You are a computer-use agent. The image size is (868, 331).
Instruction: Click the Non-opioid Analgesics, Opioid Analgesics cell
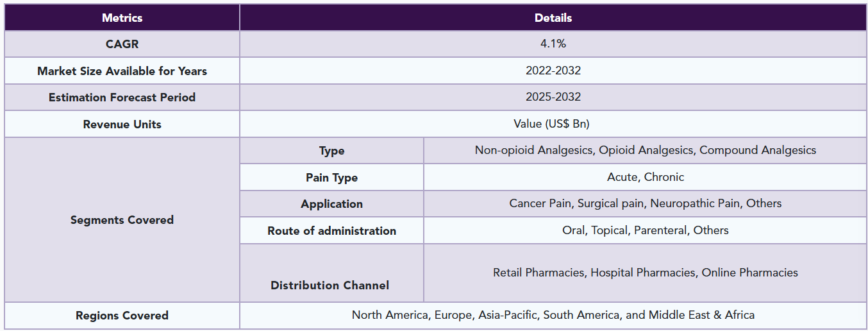click(x=645, y=150)
